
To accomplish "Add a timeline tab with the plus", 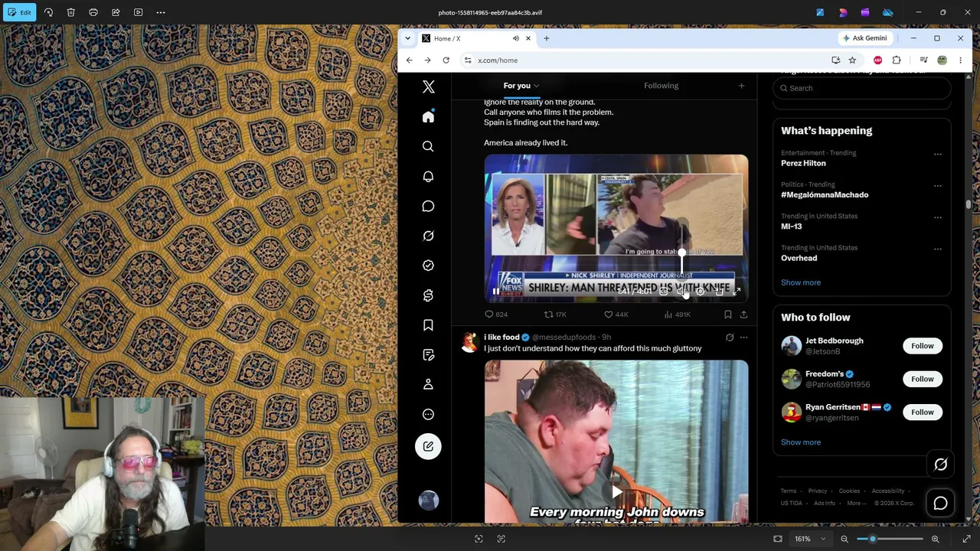I will pyautogui.click(x=741, y=86).
